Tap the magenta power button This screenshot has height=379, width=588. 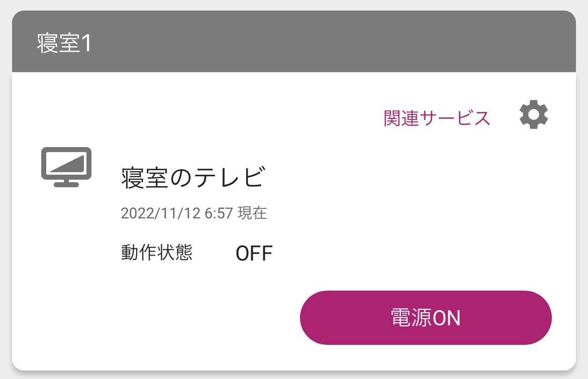tap(426, 318)
